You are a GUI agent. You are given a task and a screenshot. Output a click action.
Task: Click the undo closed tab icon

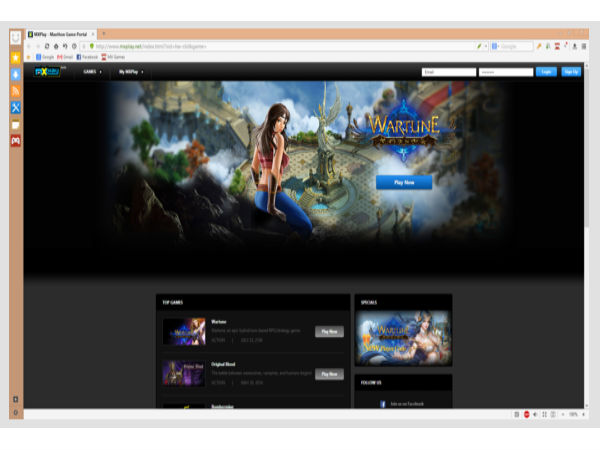[65, 46]
